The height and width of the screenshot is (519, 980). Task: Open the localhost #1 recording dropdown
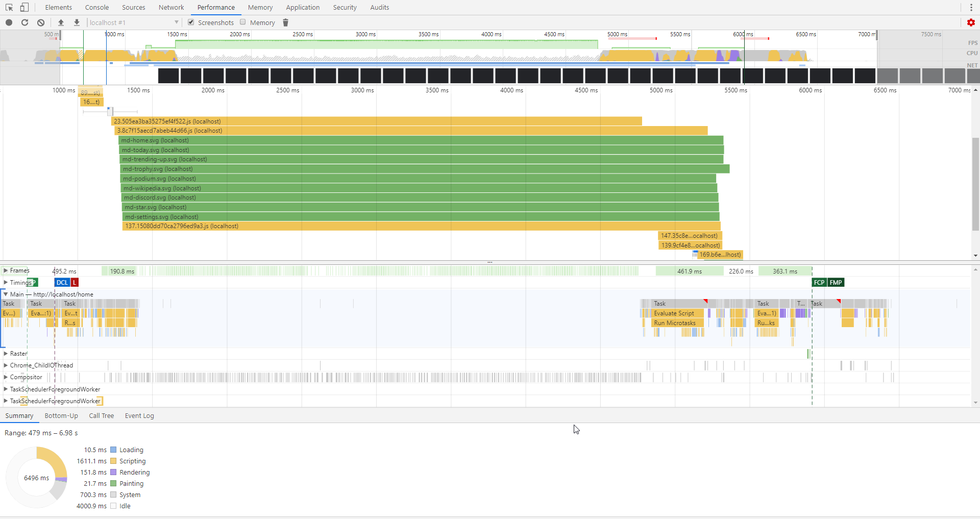tap(134, 22)
